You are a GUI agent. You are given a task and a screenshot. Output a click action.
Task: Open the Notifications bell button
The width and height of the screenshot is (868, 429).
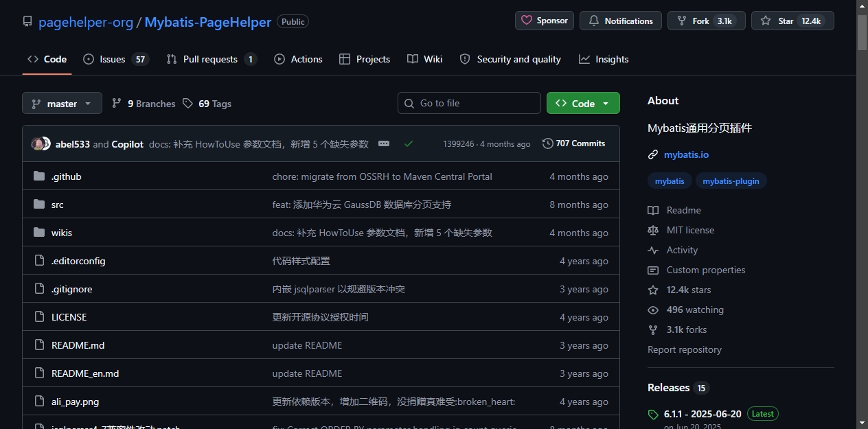pyautogui.click(x=621, y=21)
